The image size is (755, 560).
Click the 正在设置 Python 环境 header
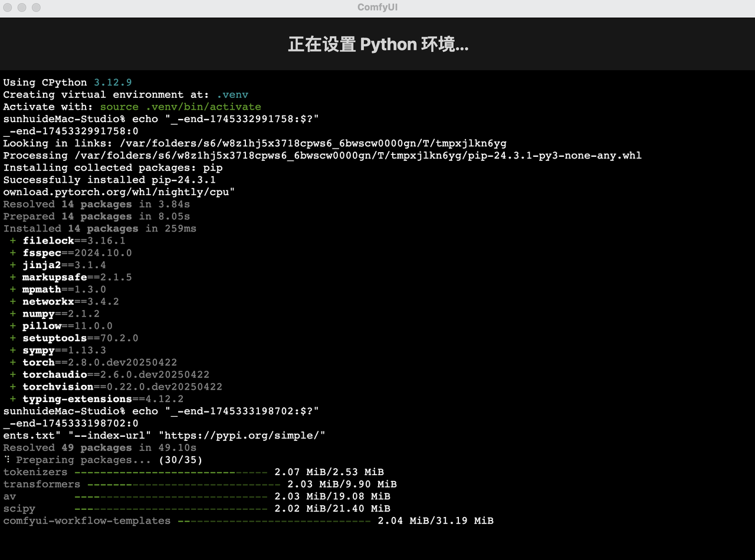(x=377, y=44)
